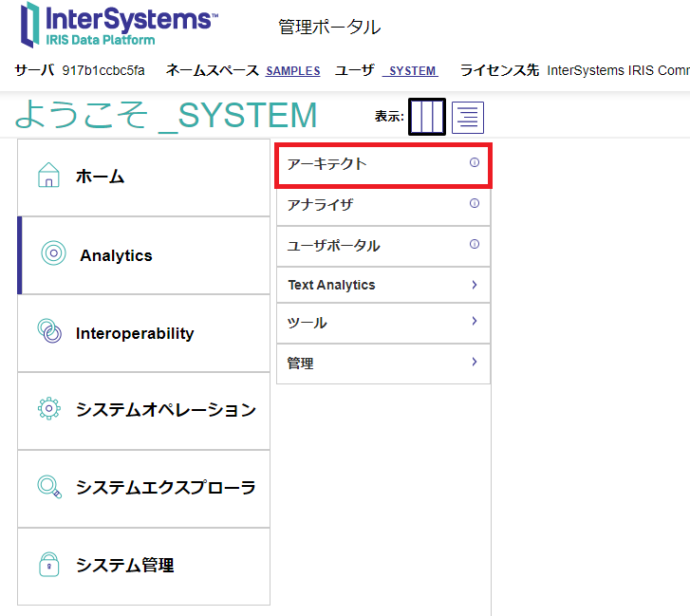Click the SAMPLES namespace link
Screen dimensions: 690x616
pyautogui.click(x=292, y=71)
